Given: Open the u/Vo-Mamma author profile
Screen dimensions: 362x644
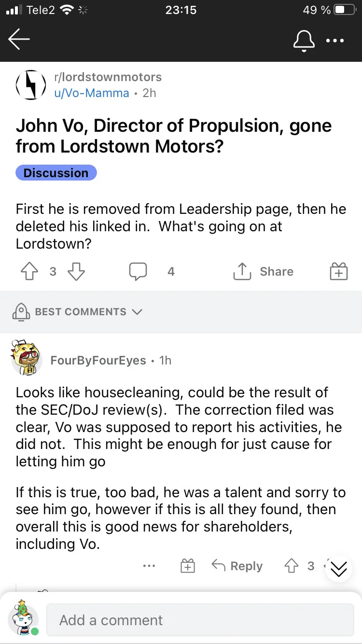Looking at the screenshot, I should 92,93.
